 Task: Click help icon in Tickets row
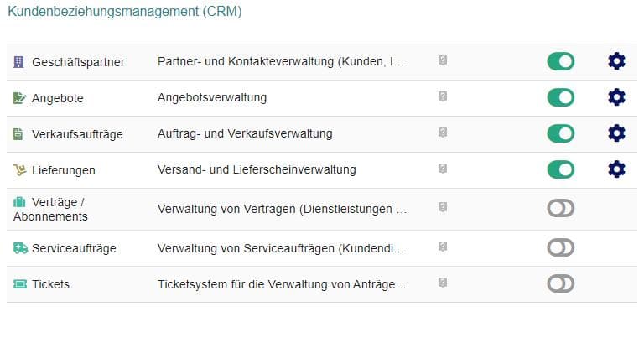(x=443, y=283)
